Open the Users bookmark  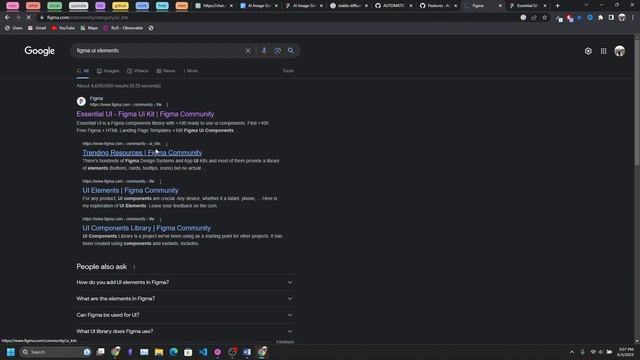click(13, 28)
